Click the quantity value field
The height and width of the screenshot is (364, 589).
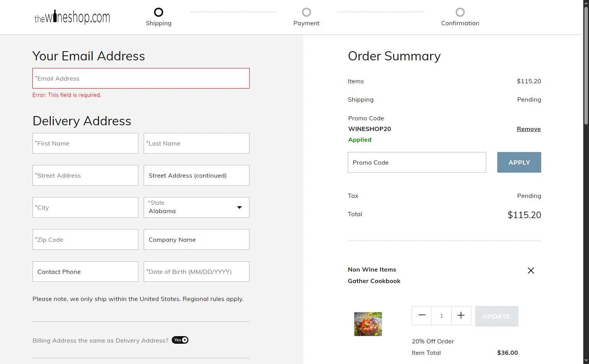tap(441, 315)
